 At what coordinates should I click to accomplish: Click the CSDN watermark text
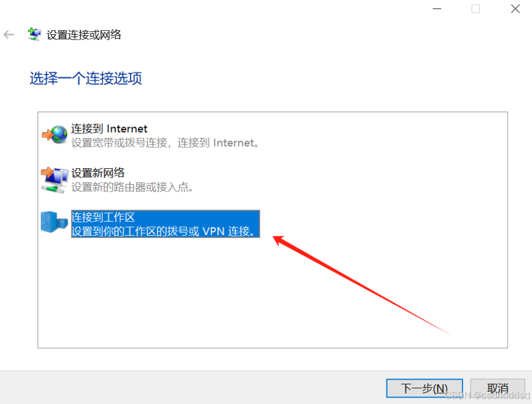point(487,395)
